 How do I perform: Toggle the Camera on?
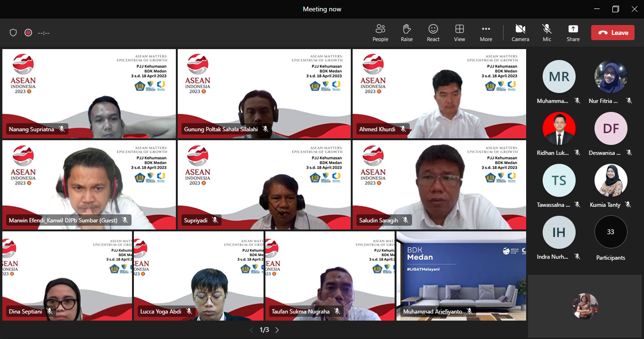(x=520, y=33)
